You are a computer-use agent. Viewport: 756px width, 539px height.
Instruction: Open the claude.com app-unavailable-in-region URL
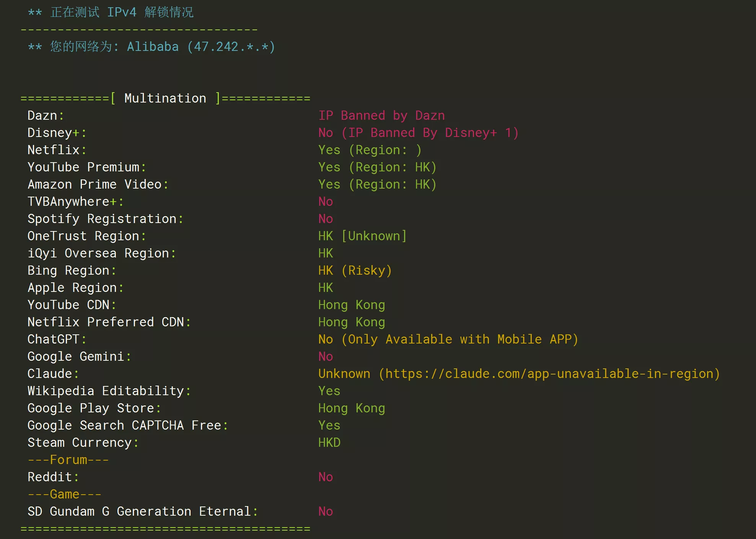click(549, 374)
